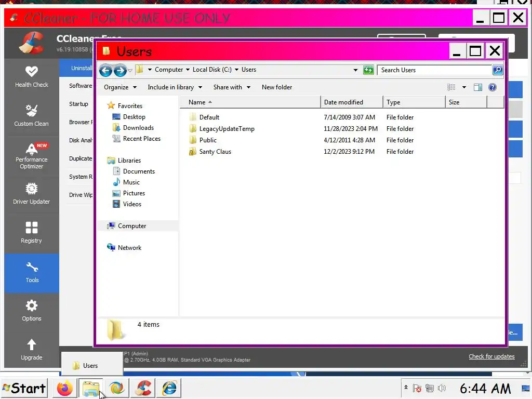
Task: Open Custom Clean in CCleaner sidebar
Action: [32, 116]
